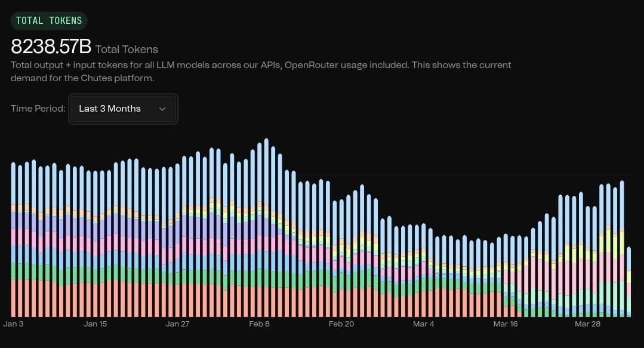Click the Total Tokens caption beside the number
The height and width of the screenshot is (348, 644).
[127, 50]
